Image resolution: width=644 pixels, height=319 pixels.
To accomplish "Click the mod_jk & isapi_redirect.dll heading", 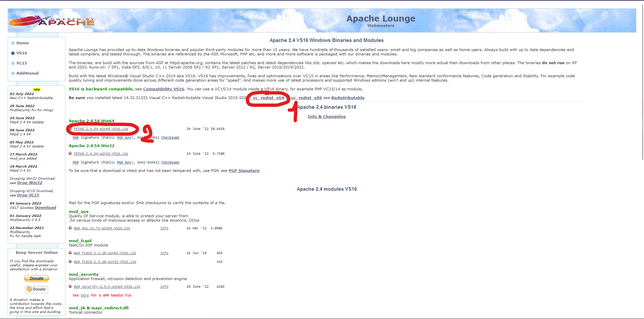I will tap(99, 308).
